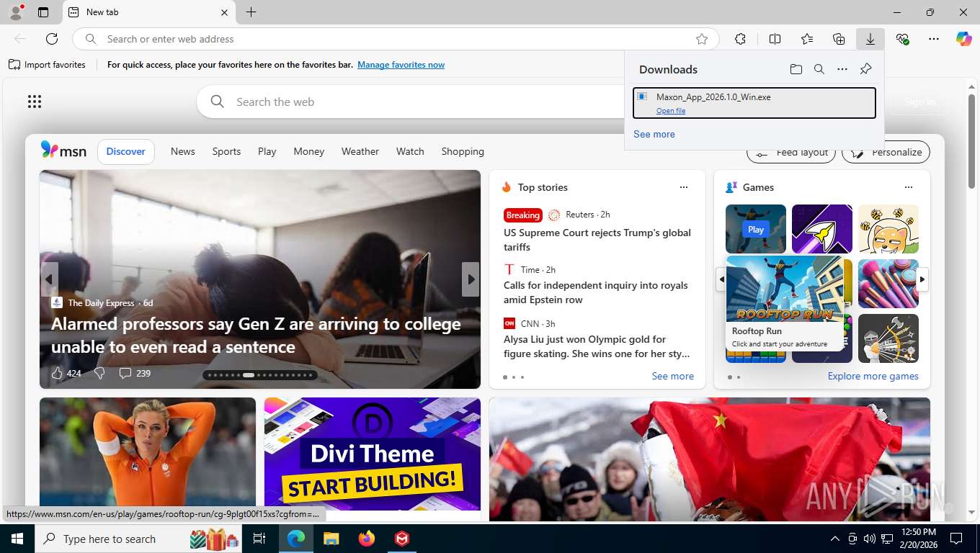Close the New tab
This screenshot has height=553, width=980.
(x=224, y=12)
